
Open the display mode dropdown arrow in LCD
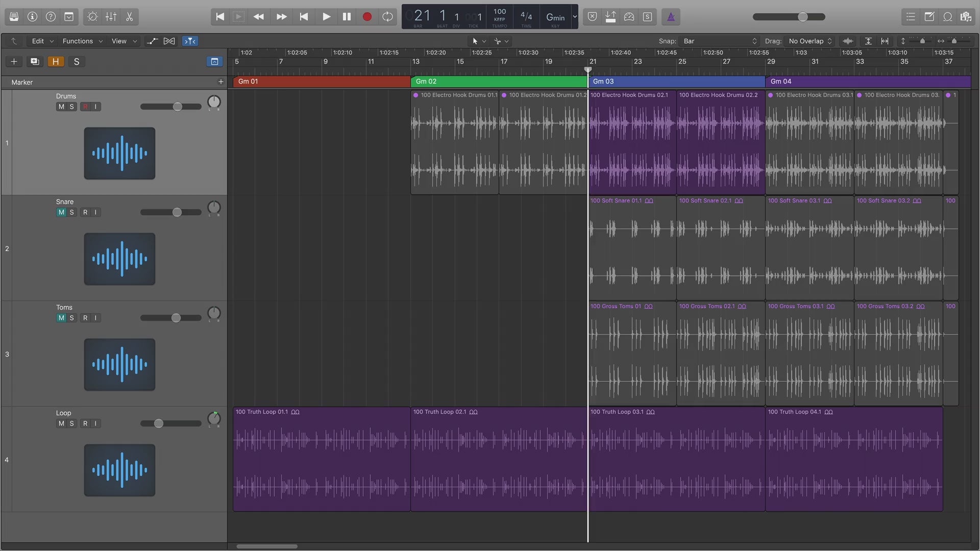point(575,17)
